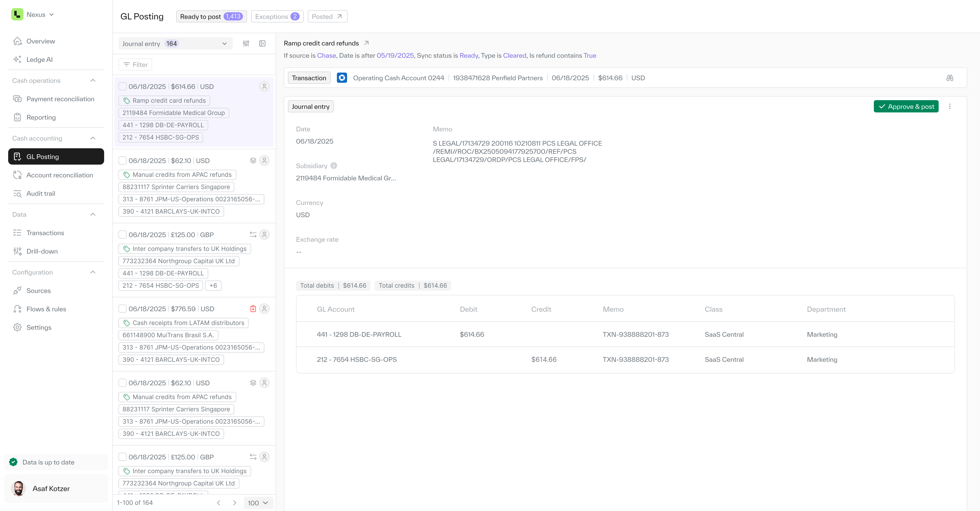Click the red clipboard alert icon on $776.59 entry
980x511 pixels.
[253, 309]
